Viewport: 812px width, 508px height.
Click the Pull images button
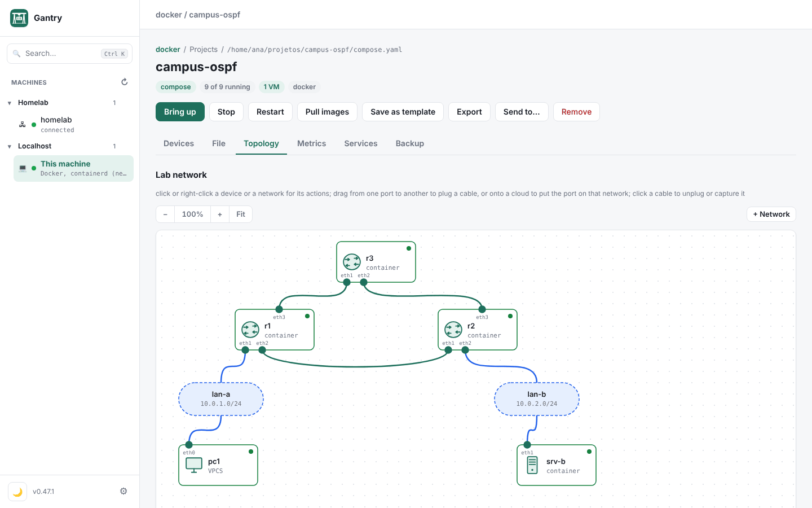(x=327, y=112)
